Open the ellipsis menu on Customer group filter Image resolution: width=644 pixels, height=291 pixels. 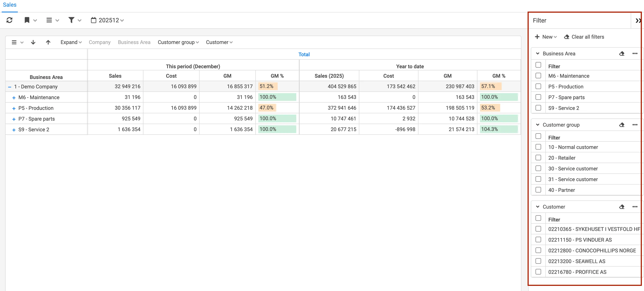click(x=635, y=125)
